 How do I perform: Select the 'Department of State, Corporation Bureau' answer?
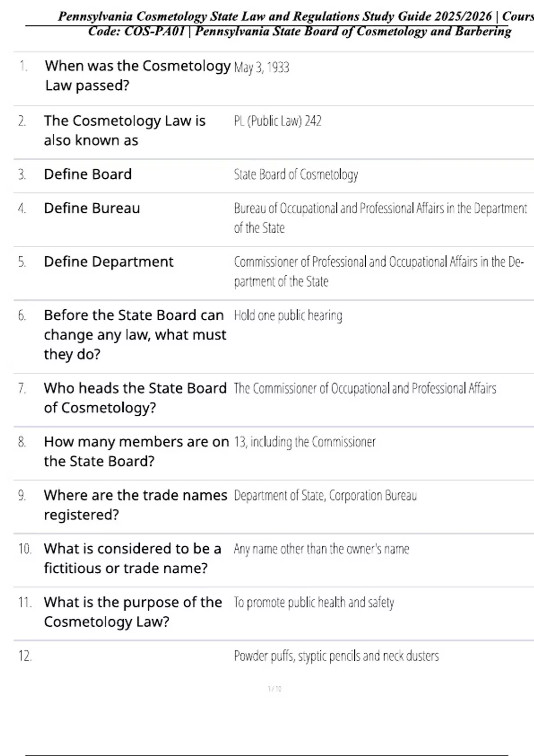(x=325, y=495)
